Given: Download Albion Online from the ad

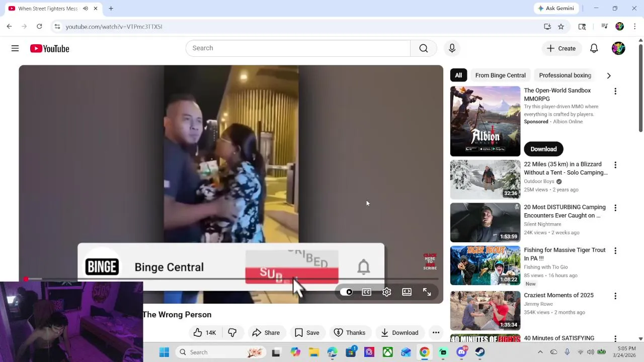Looking at the screenshot, I should point(543,149).
